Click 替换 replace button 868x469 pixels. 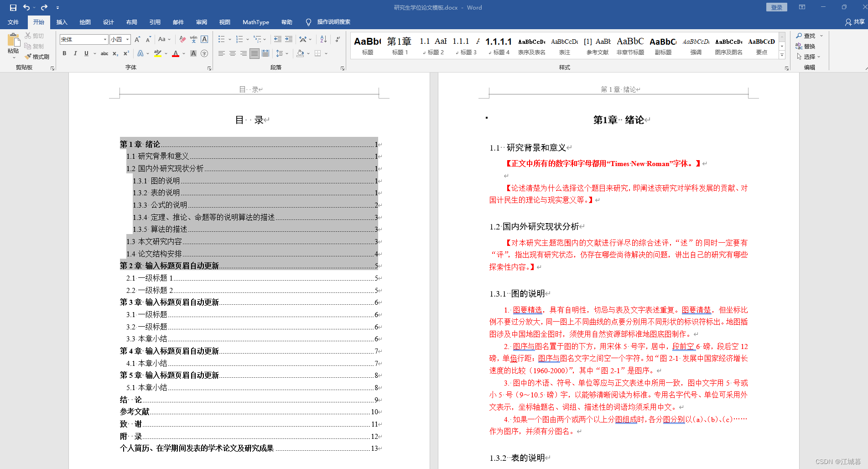806,46
